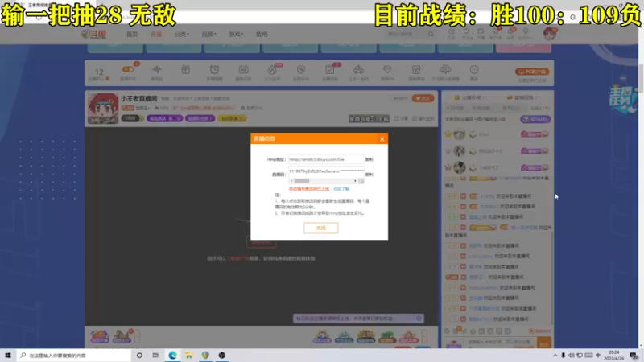Toggle the 直播开关 switch in streamer toolbar

click(x=128, y=70)
